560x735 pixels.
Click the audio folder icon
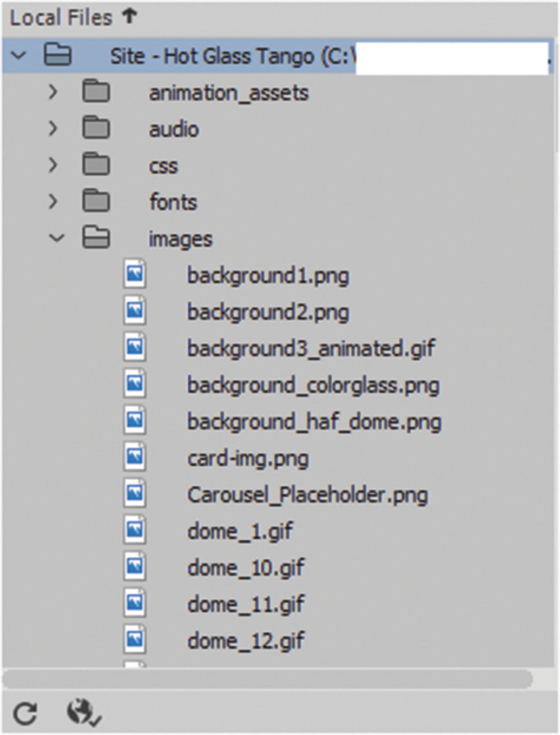point(96,128)
